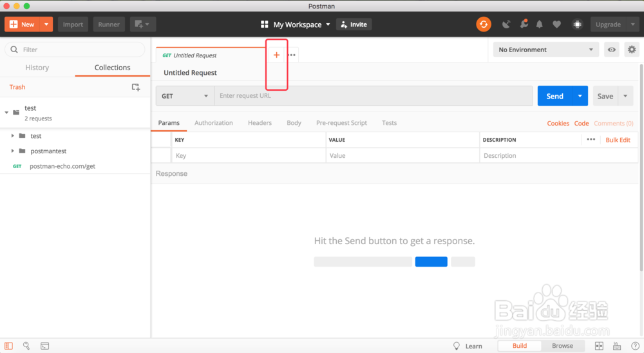Open the Headers tab

click(260, 123)
